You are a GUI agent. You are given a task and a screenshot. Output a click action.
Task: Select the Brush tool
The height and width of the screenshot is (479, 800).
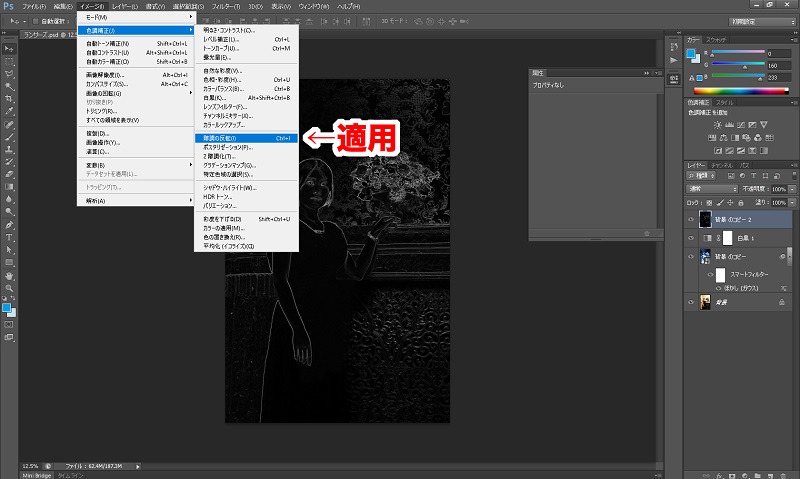[x=9, y=137]
